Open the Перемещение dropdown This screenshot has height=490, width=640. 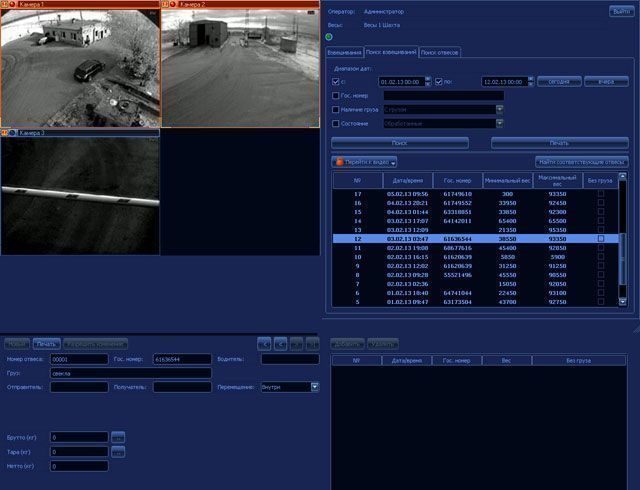tap(315, 387)
